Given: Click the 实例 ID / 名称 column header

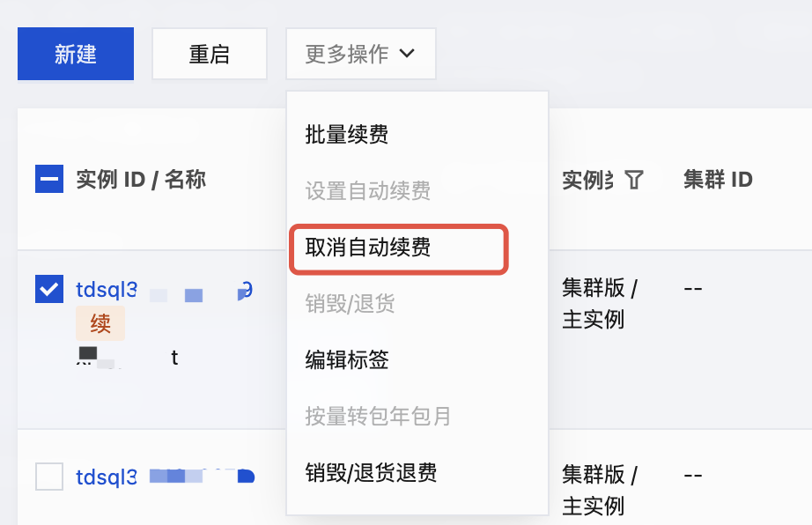Looking at the screenshot, I should [x=141, y=181].
